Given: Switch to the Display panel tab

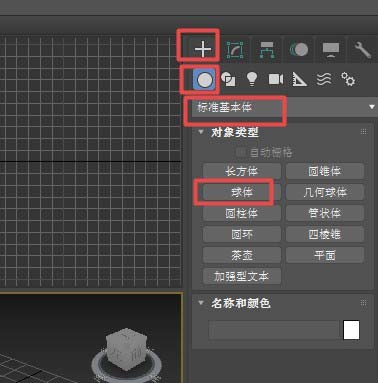Looking at the screenshot, I should pos(331,50).
